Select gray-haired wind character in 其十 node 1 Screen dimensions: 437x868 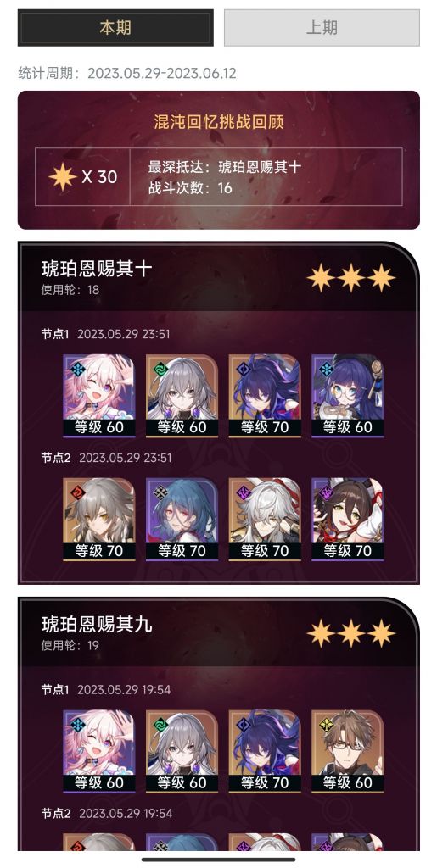(182, 396)
